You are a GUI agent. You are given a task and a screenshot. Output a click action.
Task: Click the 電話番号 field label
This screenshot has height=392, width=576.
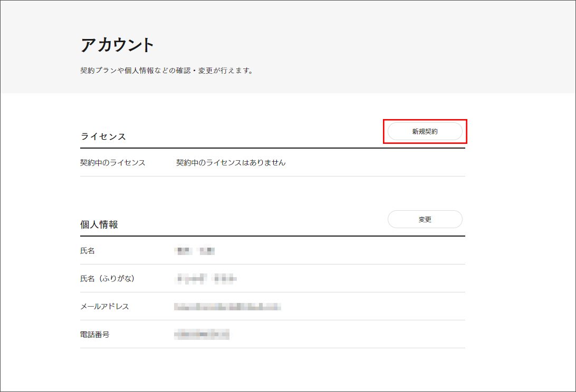[95, 335]
